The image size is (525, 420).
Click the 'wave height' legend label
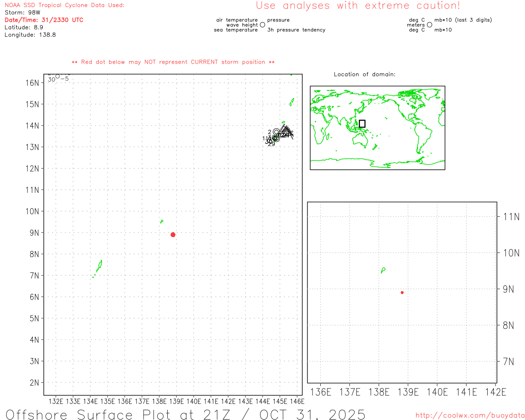point(242,25)
